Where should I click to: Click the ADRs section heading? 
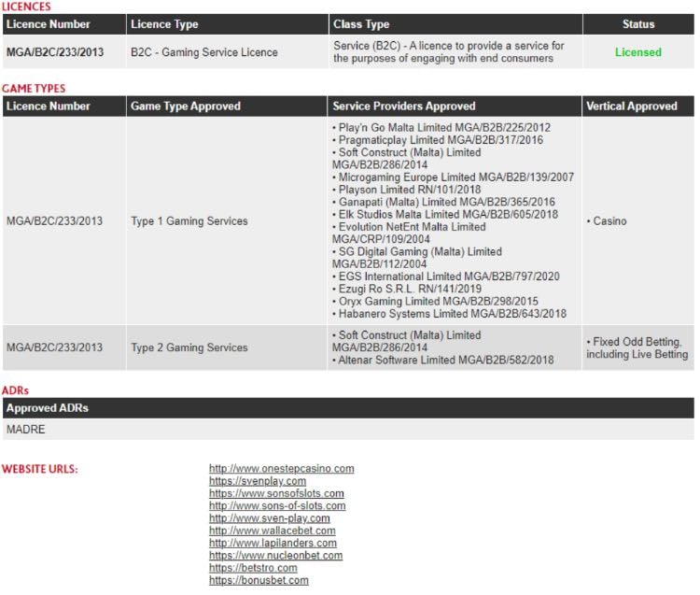(15, 390)
